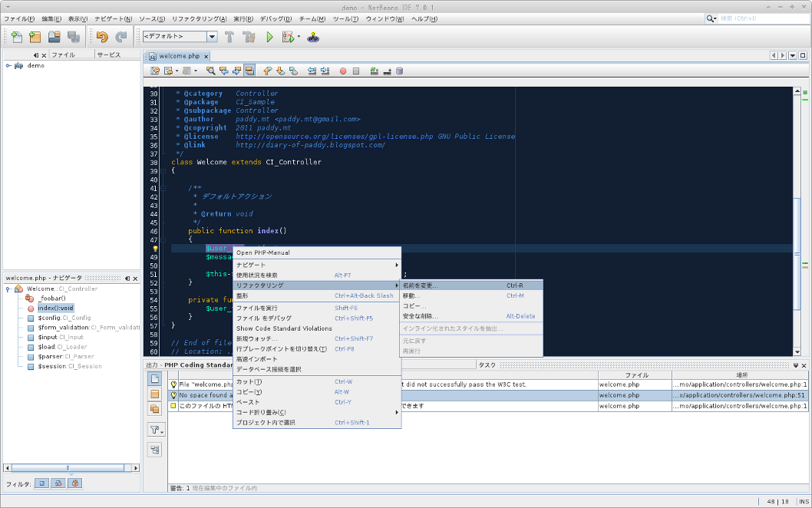The width and height of the screenshot is (812, 508).
Task: Click the filter funnel button in tasks panel
Action: [x=155, y=430]
